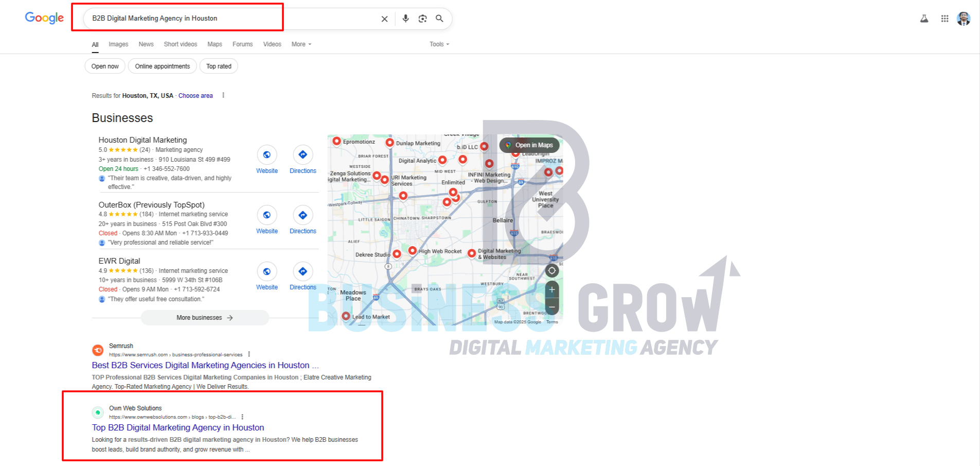980x466 pixels.
Task: Click Lead to Market map pin
Action: 346,316
